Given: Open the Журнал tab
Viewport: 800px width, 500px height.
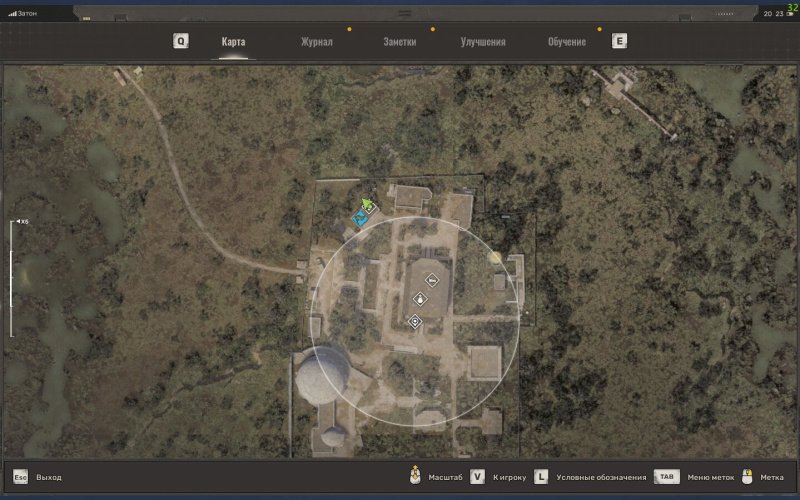Looking at the screenshot, I should pyautogui.click(x=316, y=42).
